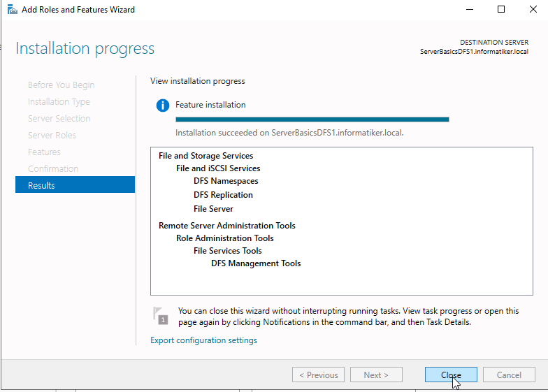Select the Features step in sidebar
Viewport: 548px width, 392px height.
[x=44, y=152]
